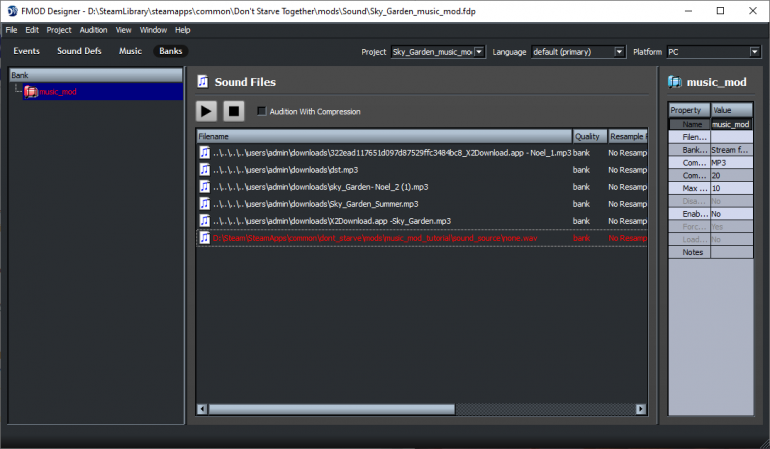Click quality cell 'bank' for none.wav
770x449 pixels.
tap(581, 238)
